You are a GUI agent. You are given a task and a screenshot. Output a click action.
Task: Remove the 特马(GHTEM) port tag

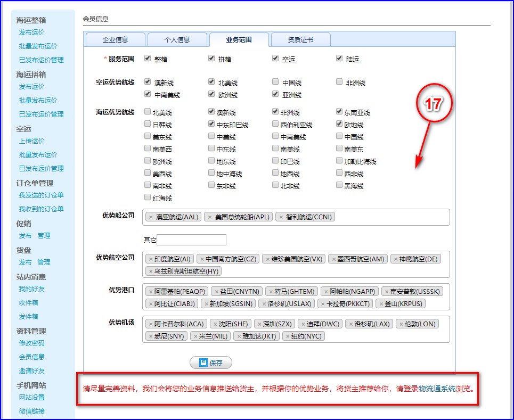(x=271, y=292)
